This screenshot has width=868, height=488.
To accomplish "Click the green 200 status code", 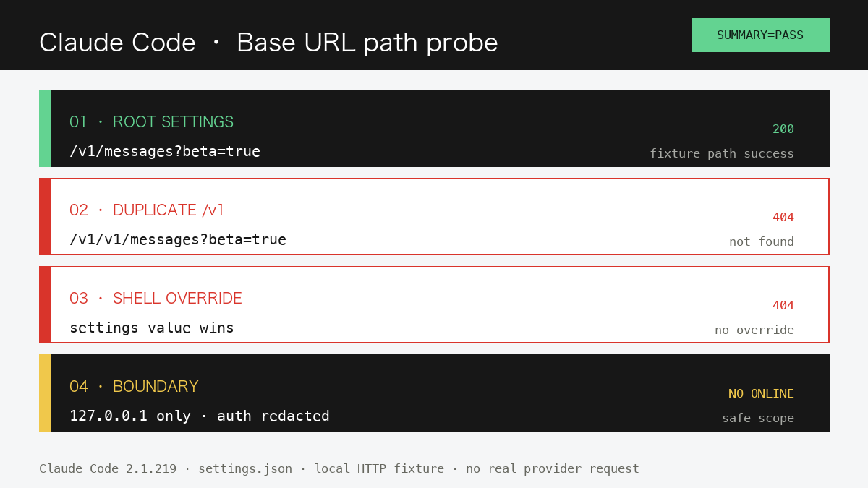I will click(x=783, y=129).
